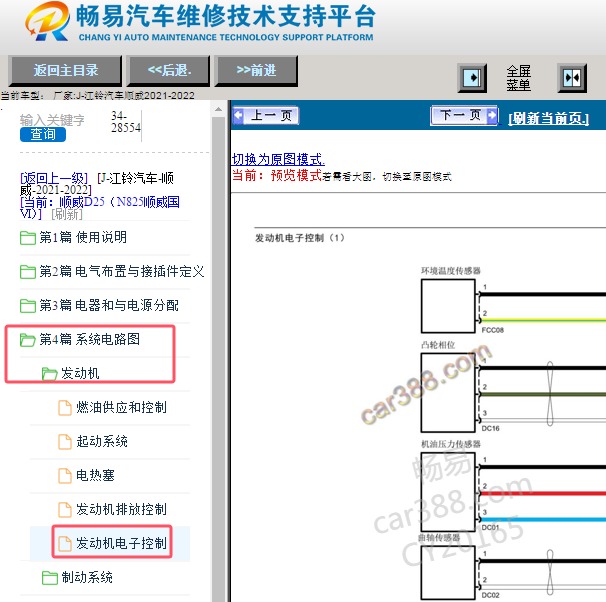The height and width of the screenshot is (602, 606).
Task: Click the single-arrow panel toggle icon
Action: [x=472, y=78]
